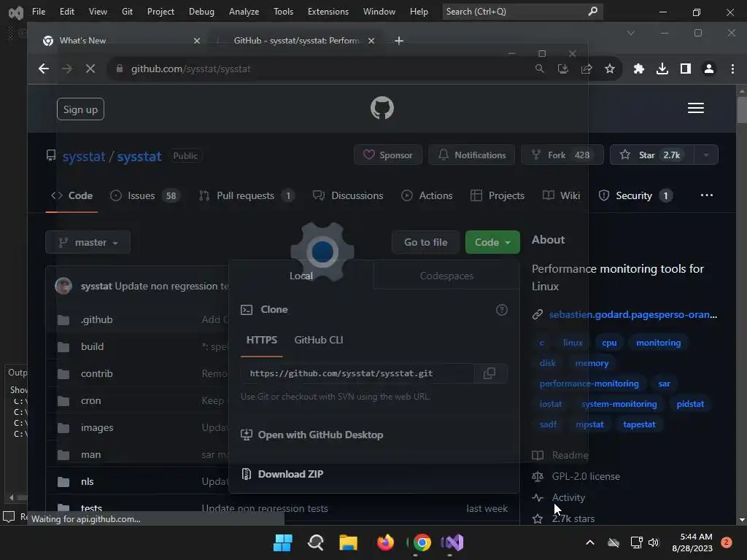747x560 pixels.
Task: Click the Sign up button
Action: 80,109
